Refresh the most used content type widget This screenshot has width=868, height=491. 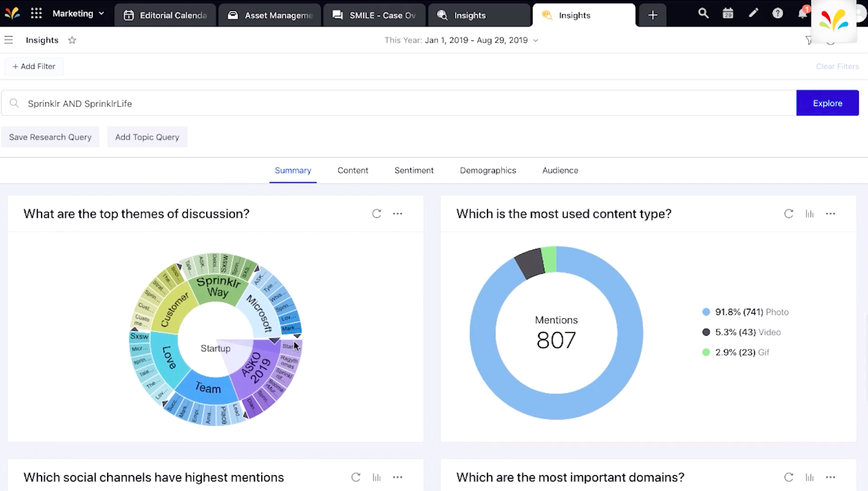point(788,213)
